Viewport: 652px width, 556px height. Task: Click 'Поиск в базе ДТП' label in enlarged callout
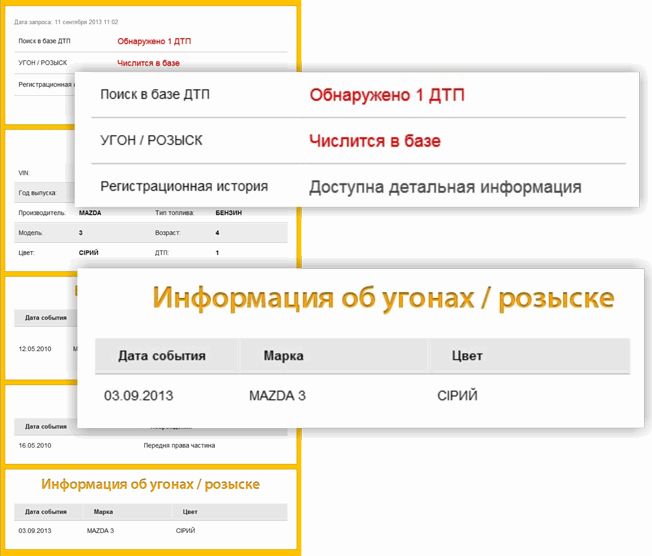pyautogui.click(x=155, y=94)
